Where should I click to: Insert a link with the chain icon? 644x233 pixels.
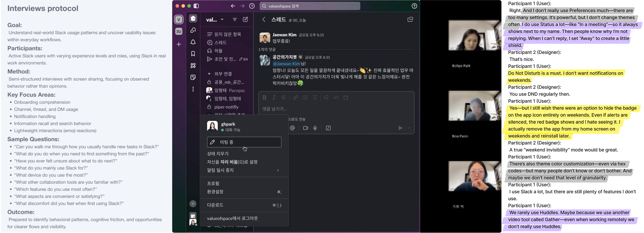[x=295, y=97]
